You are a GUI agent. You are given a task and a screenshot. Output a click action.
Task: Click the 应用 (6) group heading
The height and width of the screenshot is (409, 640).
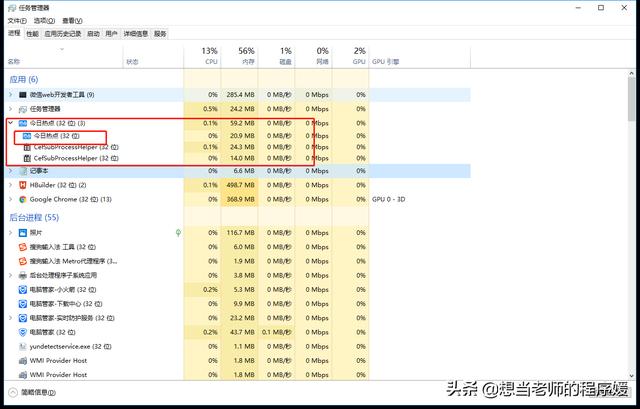pyautogui.click(x=24, y=80)
